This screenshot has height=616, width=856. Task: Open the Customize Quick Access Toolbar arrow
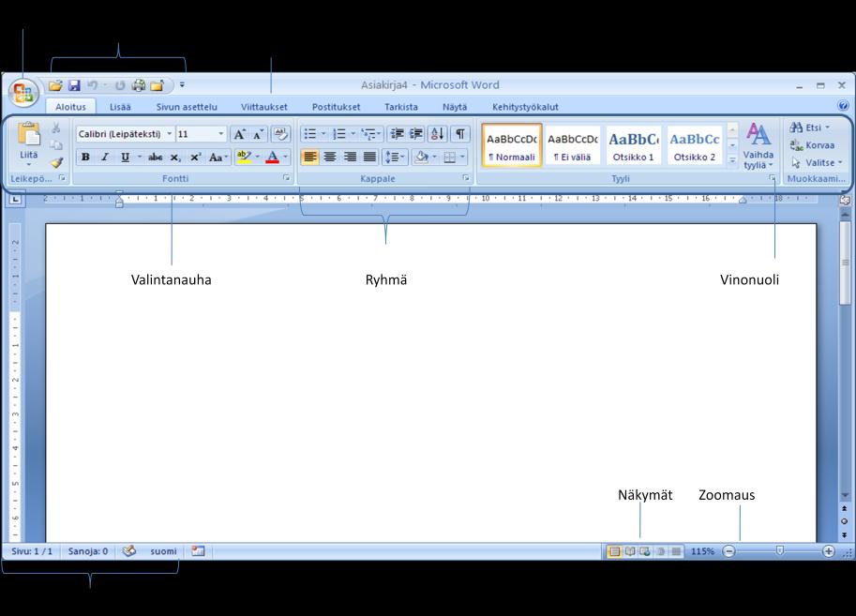182,85
